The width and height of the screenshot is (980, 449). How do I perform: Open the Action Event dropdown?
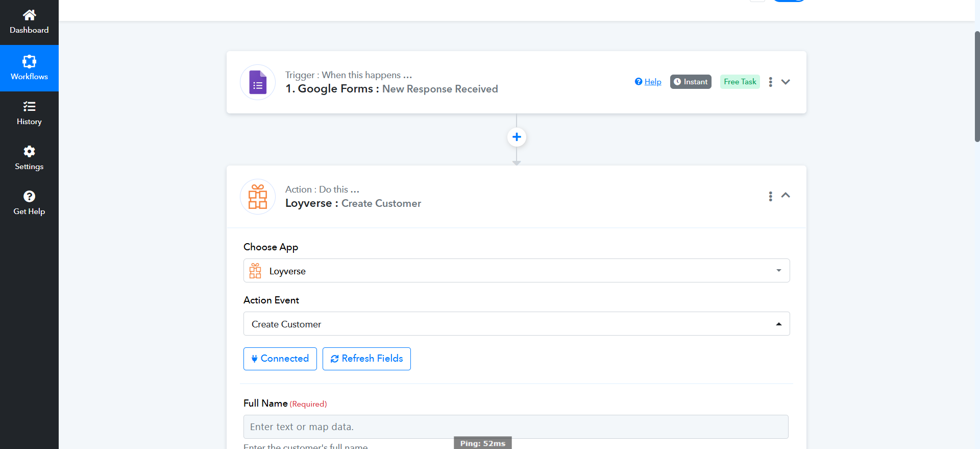tap(517, 324)
